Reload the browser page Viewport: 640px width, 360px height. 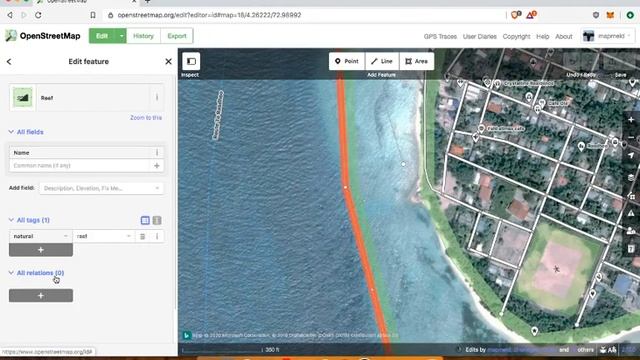click(x=38, y=15)
